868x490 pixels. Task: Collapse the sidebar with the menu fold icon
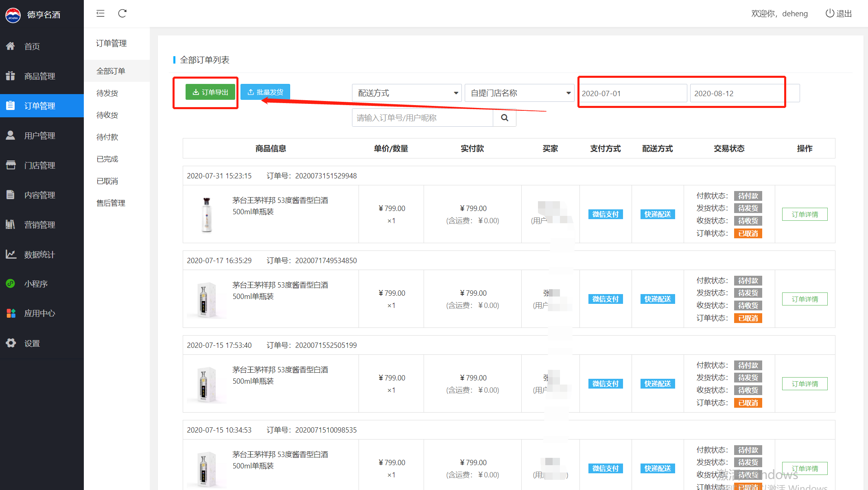click(x=101, y=13)
